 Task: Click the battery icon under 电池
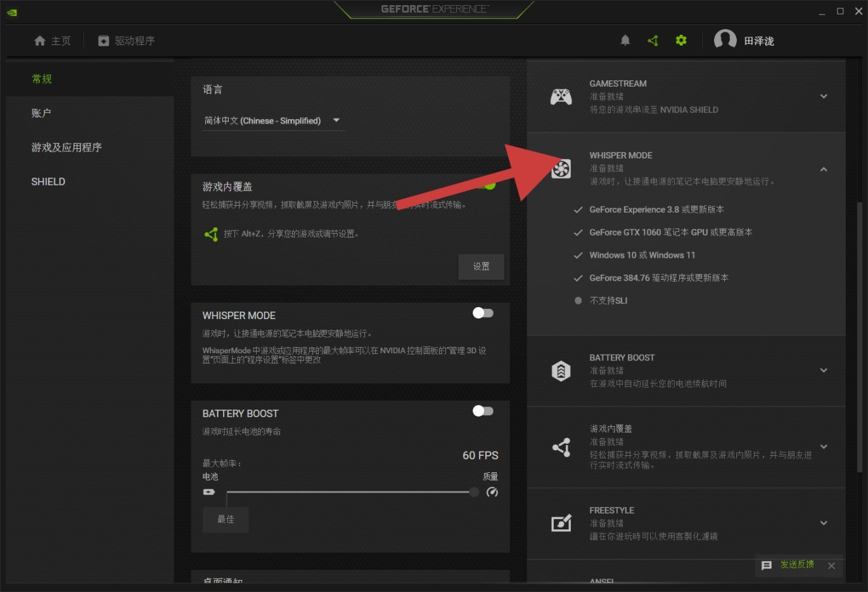pyautogui.click(x=209, y=492)
